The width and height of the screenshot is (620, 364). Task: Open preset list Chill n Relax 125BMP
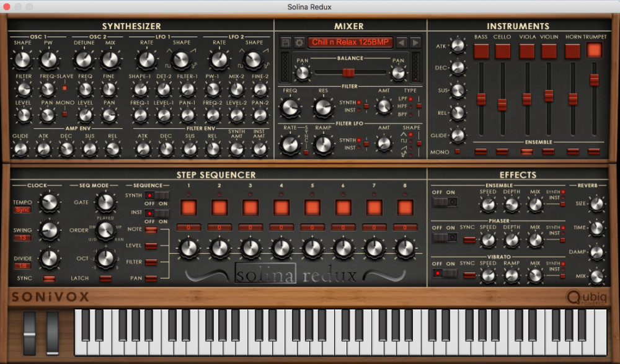click(350, 42)
